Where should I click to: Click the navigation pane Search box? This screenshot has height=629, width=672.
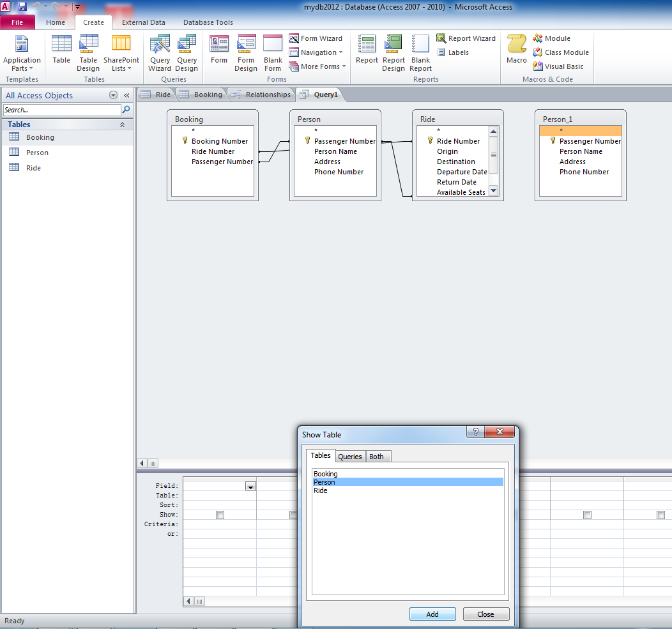[x=61, y=110]
